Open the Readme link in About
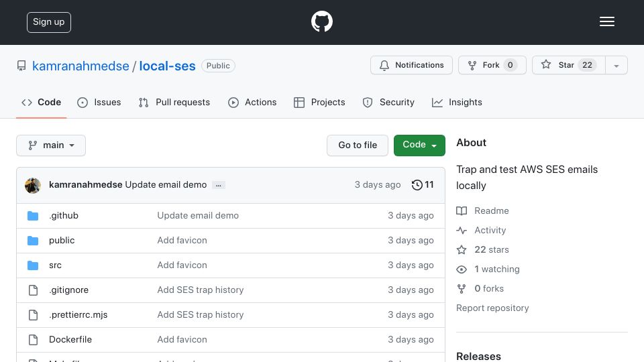The width and height of the screenshot is (644, 362). pos(492,211)
